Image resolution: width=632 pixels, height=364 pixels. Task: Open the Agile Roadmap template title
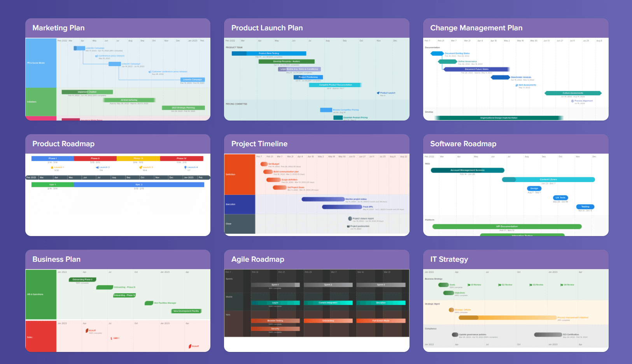point(257,259)
